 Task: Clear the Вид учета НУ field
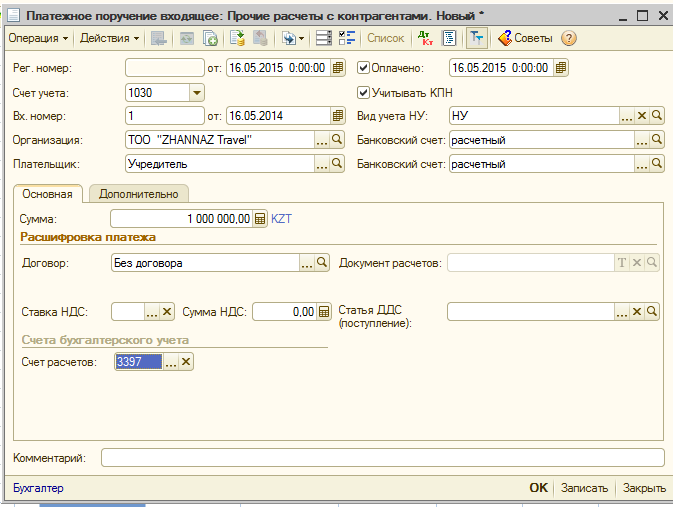[642, 116]
